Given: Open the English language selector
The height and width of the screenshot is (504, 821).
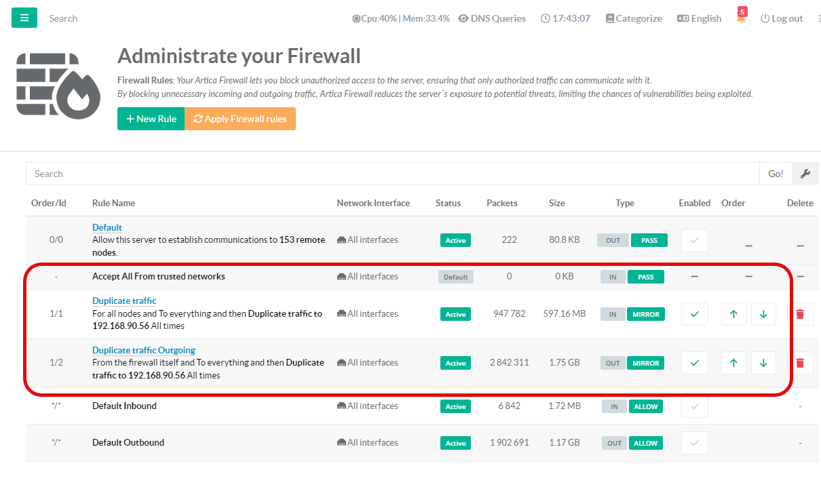Looking at the screenshot, I should [699, 18].
